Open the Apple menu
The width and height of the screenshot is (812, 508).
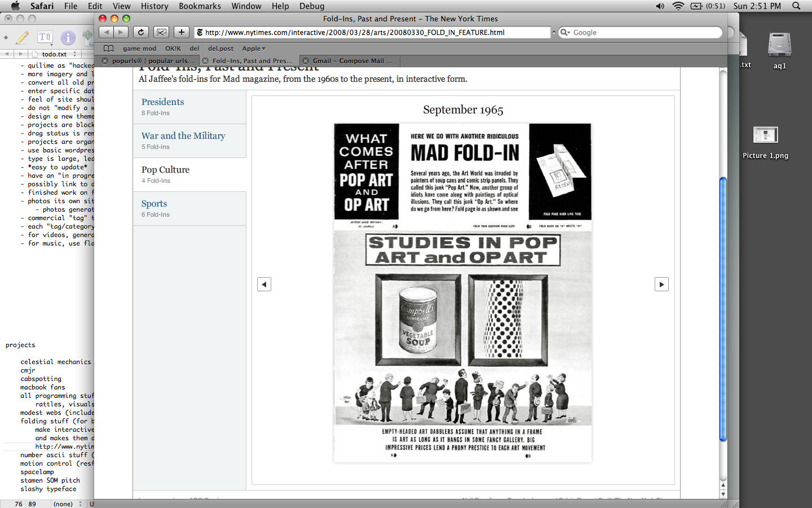(x=15, y=6)
